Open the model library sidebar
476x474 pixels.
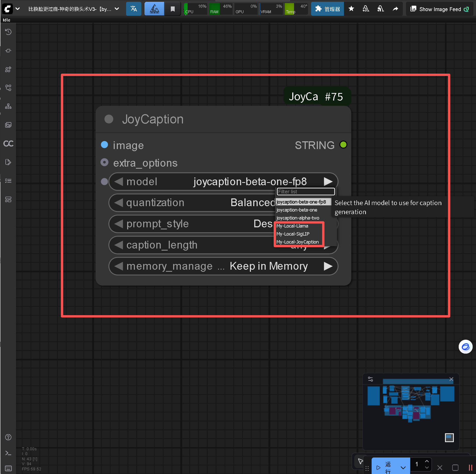(8, 88)
